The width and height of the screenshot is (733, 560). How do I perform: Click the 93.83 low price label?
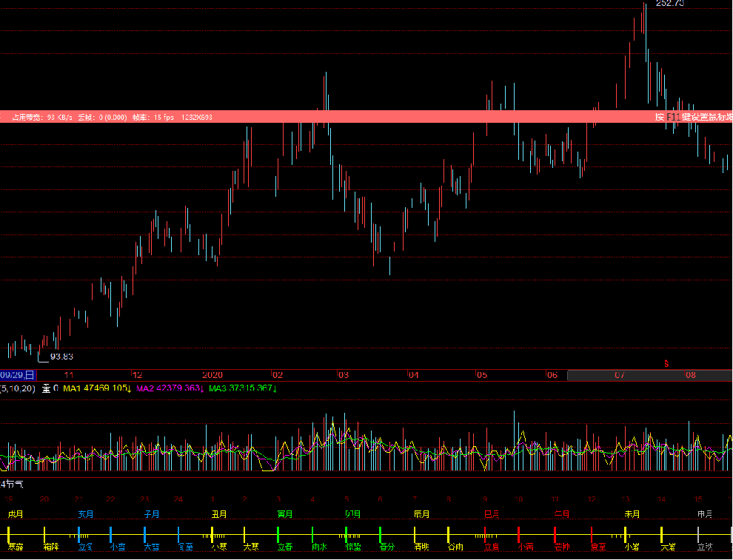point(61,357)
